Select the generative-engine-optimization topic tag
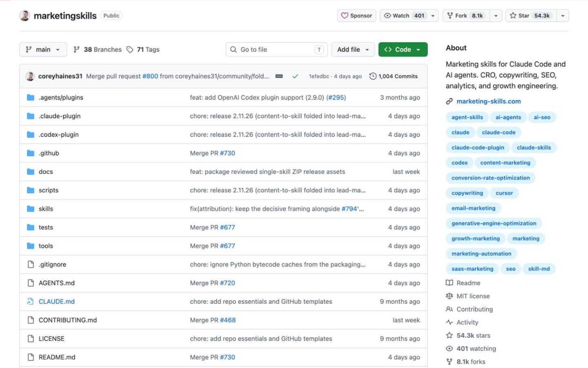This screenshot has width=588, height=368. (494, 223)
